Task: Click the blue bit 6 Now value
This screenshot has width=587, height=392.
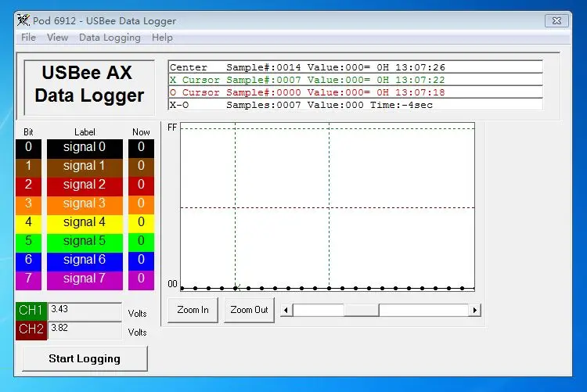Action: coord(141,261)
